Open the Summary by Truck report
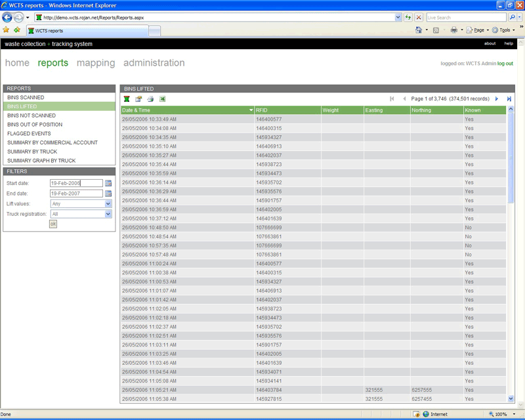The width and height of the screenshot is (525, 420). [x=32, y=152]
